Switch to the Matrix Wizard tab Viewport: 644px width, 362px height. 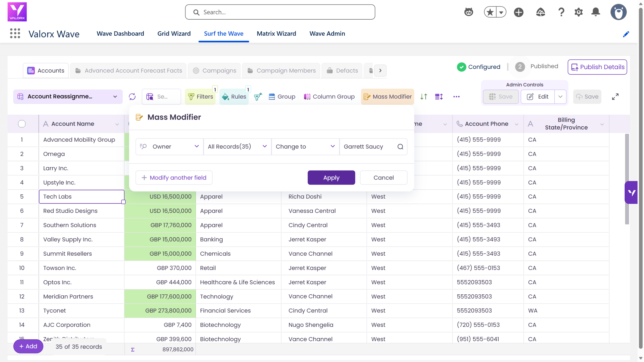[x=276, y=33]
